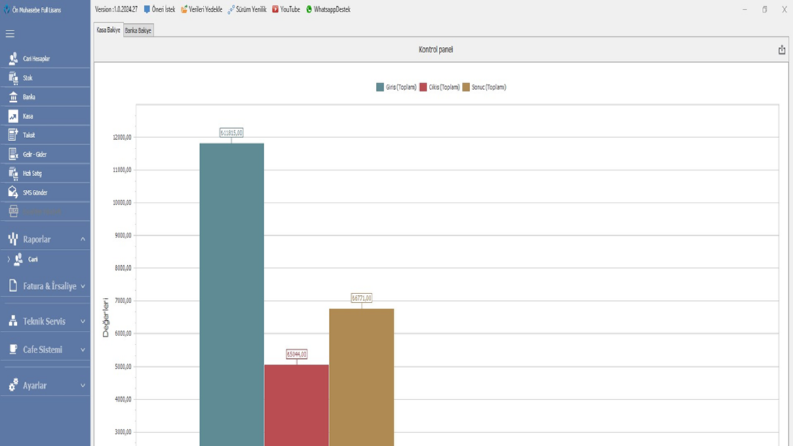Click the Version :1.0.2024.27 text
This screenshot has height=446, width=793.
pos(116,9)
